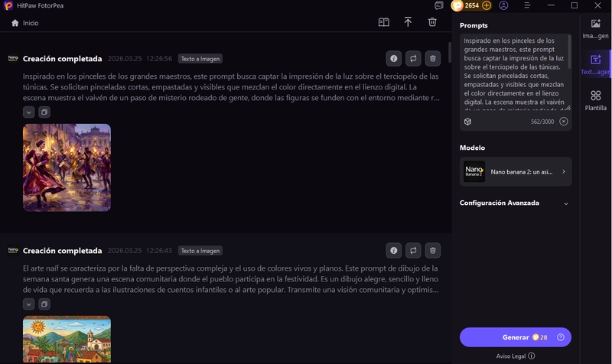Click the top toolbar trash icon
Screen dimensions: 612x364
coord(432,22)
